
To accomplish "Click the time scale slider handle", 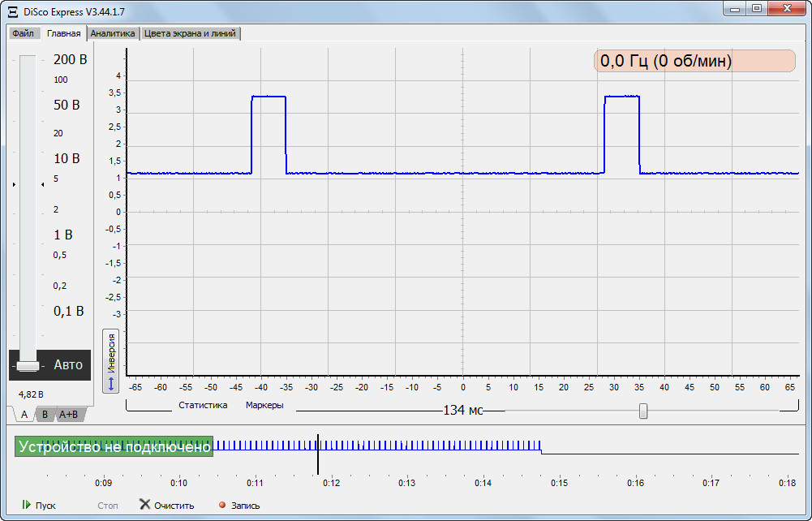I will click(642, 411).
